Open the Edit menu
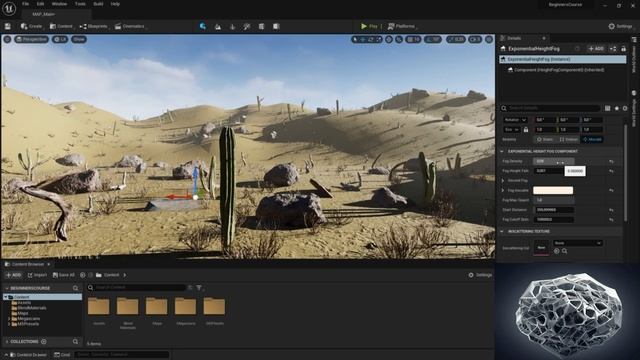This screenshot has width=640, height=360. point(40,4)
